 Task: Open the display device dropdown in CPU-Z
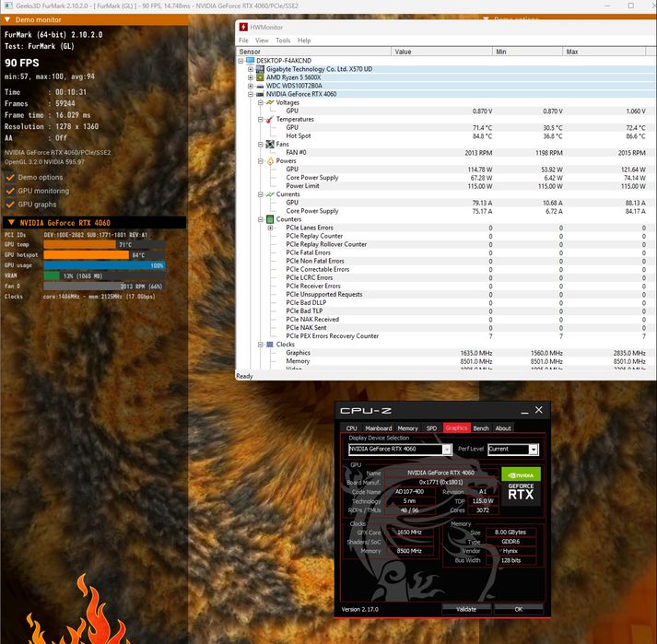(447, 450)
